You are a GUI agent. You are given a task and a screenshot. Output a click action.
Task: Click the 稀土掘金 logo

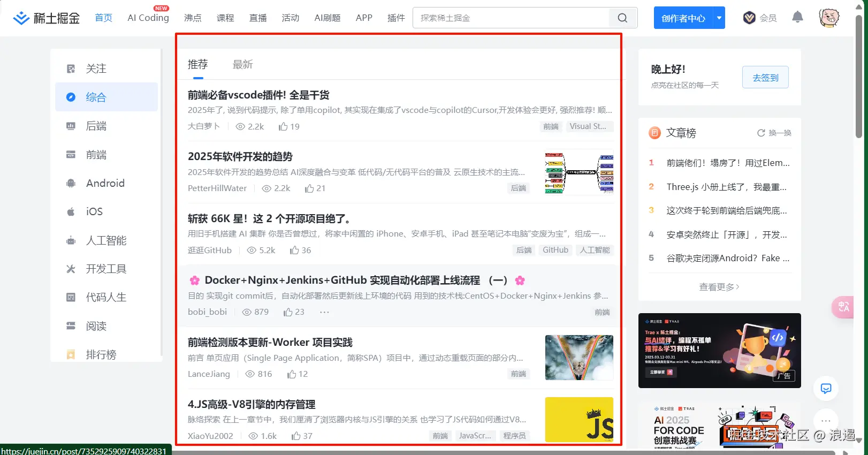[x=46, y=18]
